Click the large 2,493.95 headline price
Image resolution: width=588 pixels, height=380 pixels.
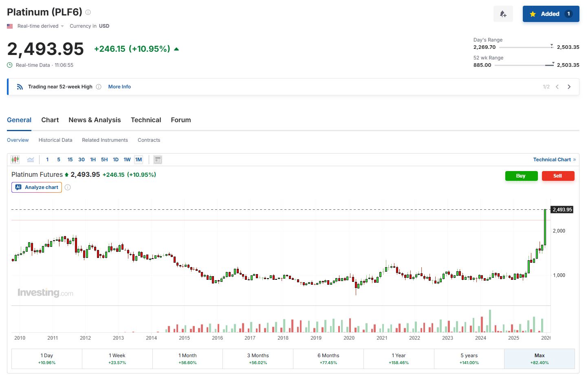coord(46,49)
